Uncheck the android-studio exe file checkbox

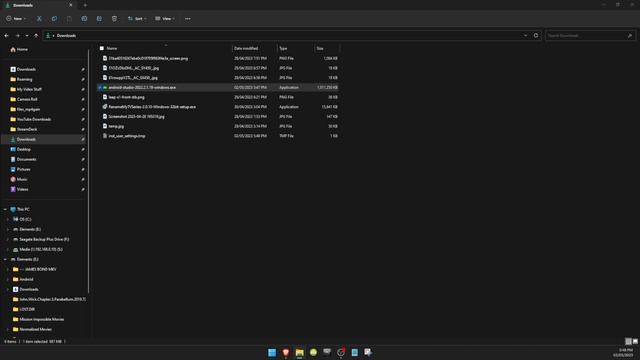[x=100, y=87]
